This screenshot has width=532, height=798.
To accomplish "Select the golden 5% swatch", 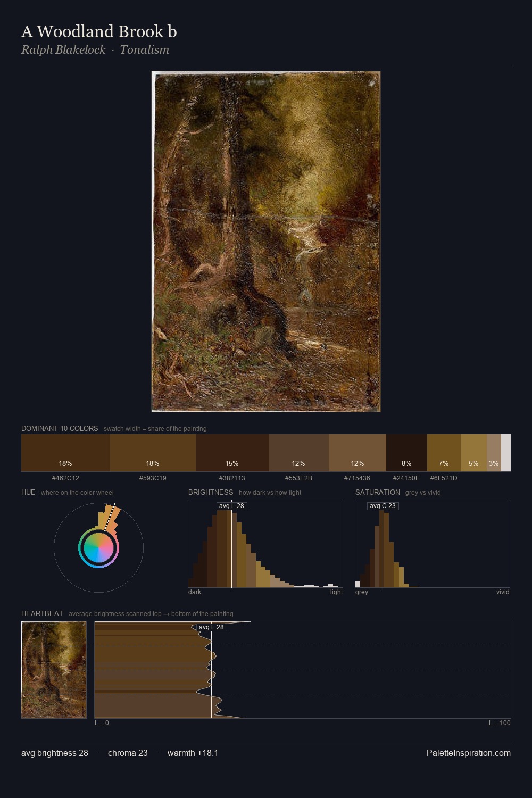I will (474, 453).
